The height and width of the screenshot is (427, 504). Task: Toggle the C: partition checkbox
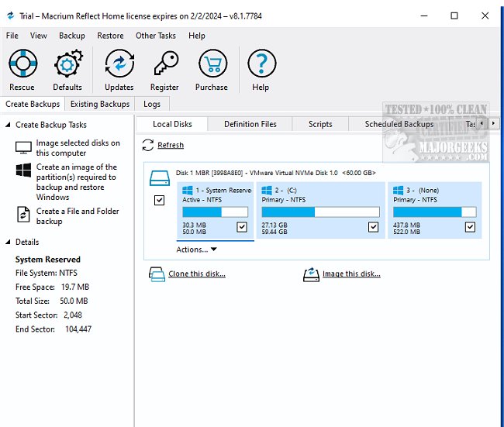pyautogui.click(x=374, y=227)
